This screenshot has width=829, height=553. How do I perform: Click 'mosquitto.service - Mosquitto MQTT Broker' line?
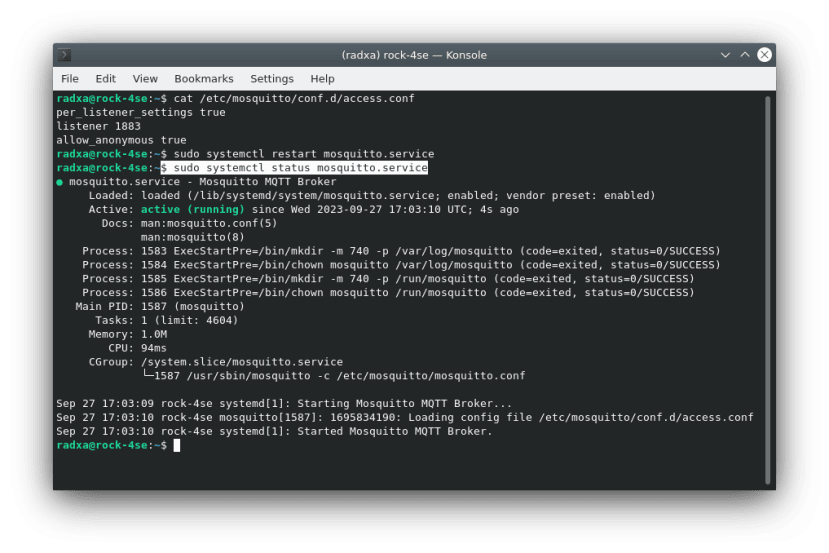[203, 181]
